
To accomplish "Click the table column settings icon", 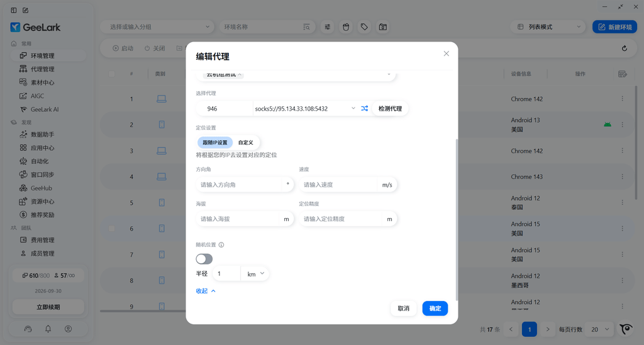I will tap(623, 74).
